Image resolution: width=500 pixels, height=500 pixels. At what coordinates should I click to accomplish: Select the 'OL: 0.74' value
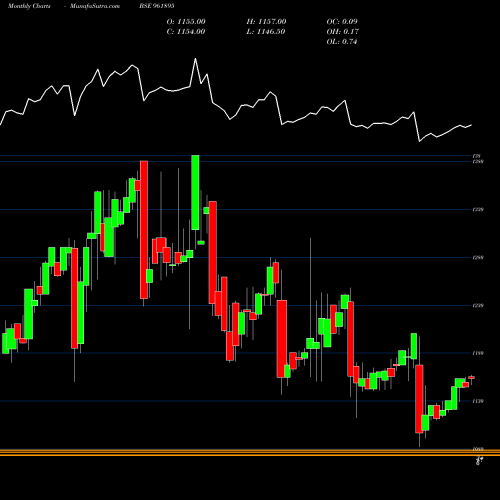pyautogui.click(x=342, y=42)
